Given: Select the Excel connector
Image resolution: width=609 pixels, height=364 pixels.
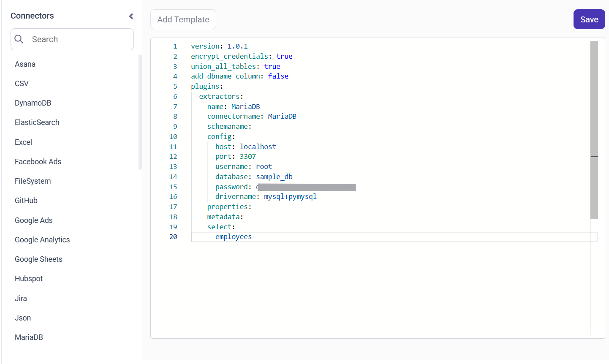Looking at the screenshot, I should [x=23, y=142].
